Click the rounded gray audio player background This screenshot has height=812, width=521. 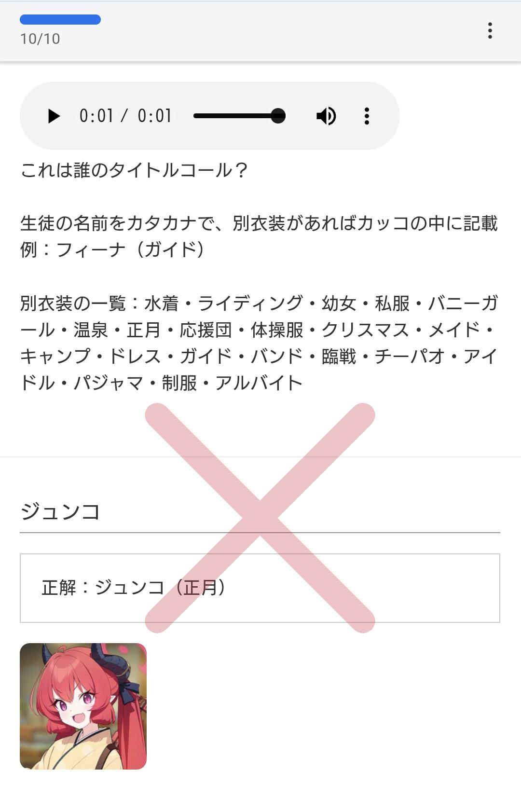[x=210, y=116]
